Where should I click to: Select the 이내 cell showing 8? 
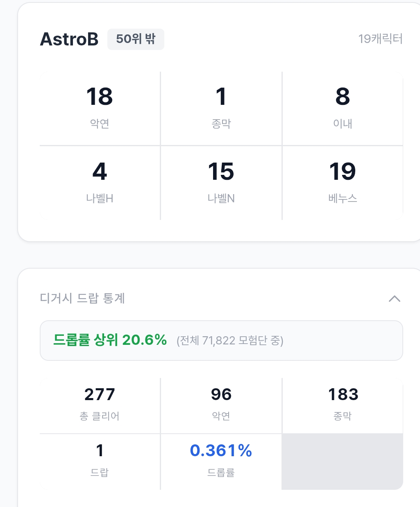[x=343, y=108]
